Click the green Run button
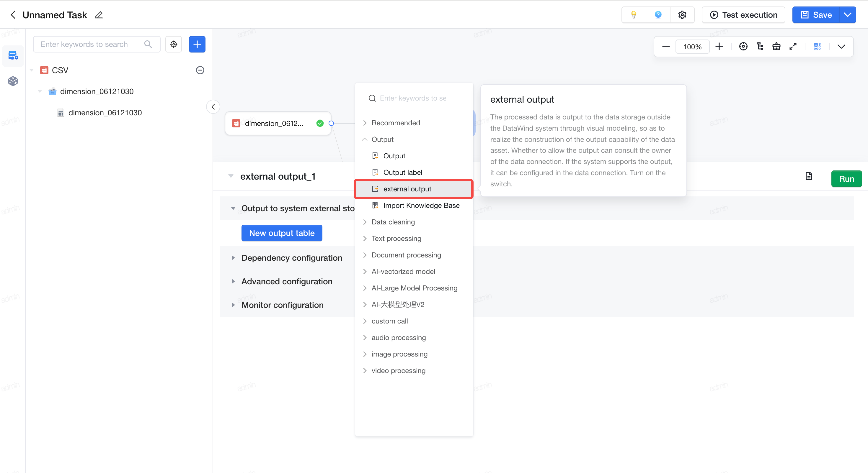The height and width of the screenshot is (473, 868). point(846,179)
